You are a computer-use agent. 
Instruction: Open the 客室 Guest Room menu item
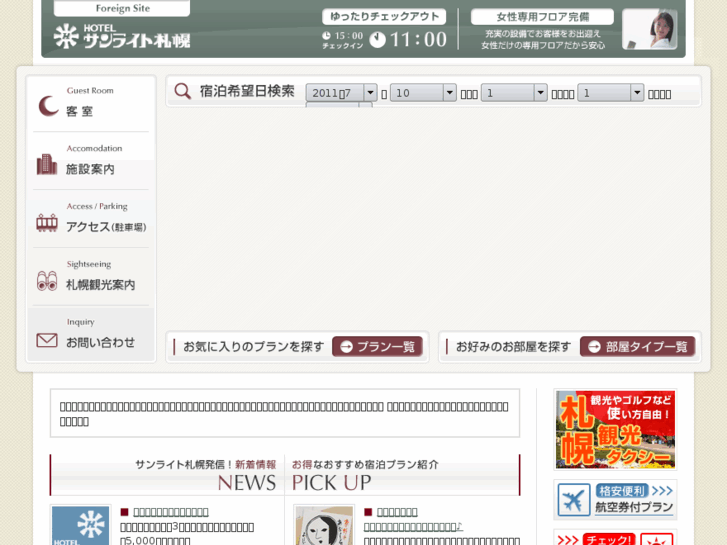91,103
